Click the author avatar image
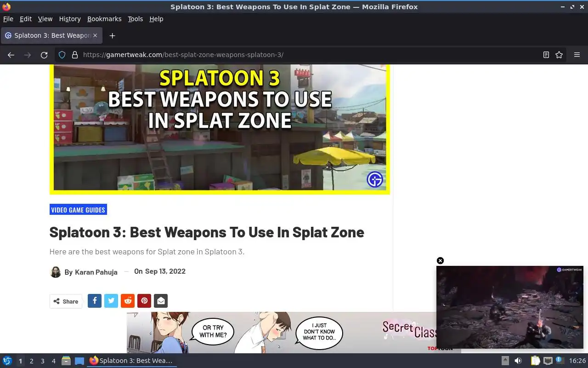This screenshot has height=368, width=588. coord(55,271)
